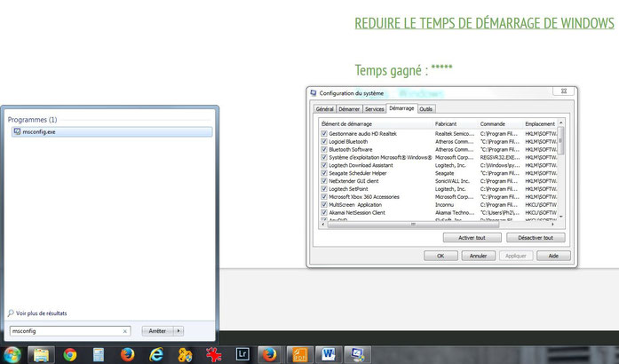Click the Activer tout button

pyautogui.click(x=472, y=238)
